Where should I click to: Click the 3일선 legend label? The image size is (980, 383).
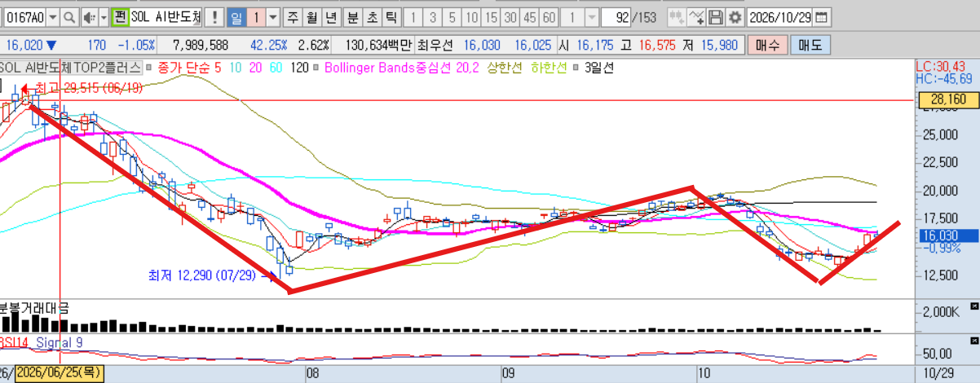coord(598,67)
